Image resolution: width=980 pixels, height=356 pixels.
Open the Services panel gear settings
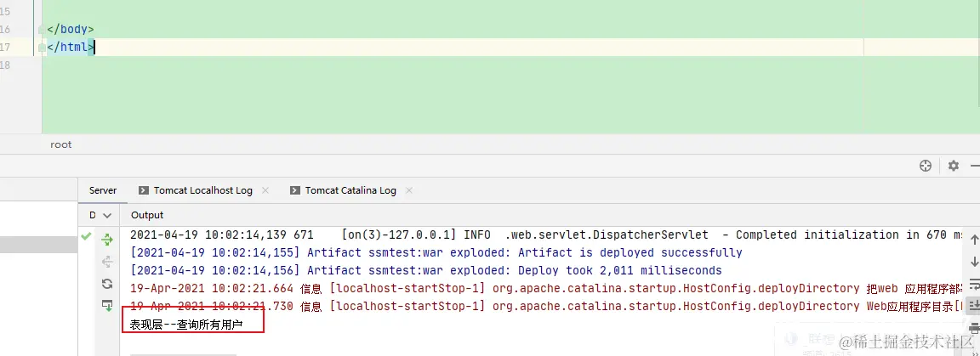[953, 166]
